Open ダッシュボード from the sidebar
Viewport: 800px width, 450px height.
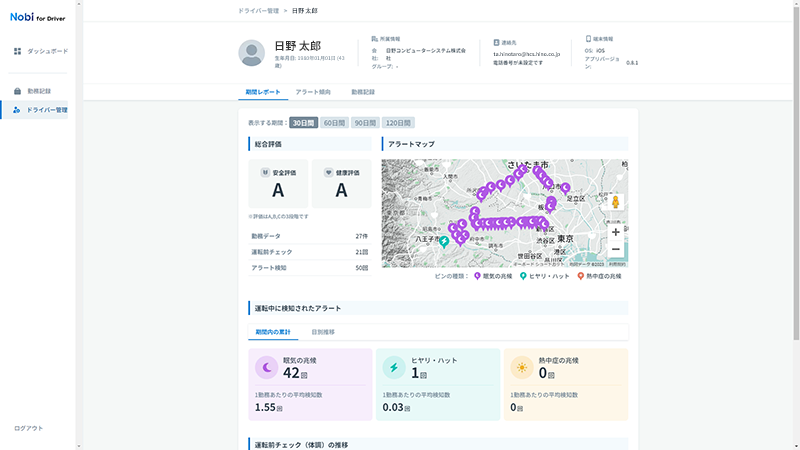[47, 50]
